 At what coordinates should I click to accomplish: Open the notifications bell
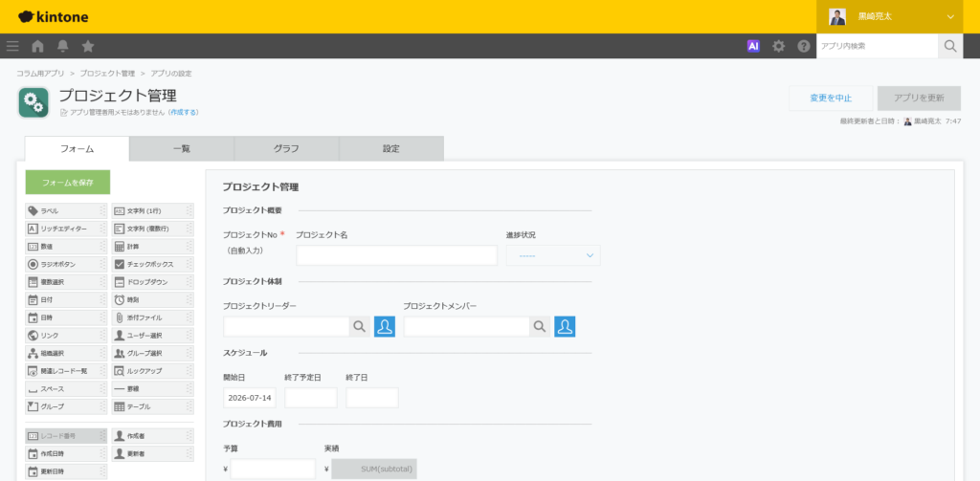tap(62, 46)
